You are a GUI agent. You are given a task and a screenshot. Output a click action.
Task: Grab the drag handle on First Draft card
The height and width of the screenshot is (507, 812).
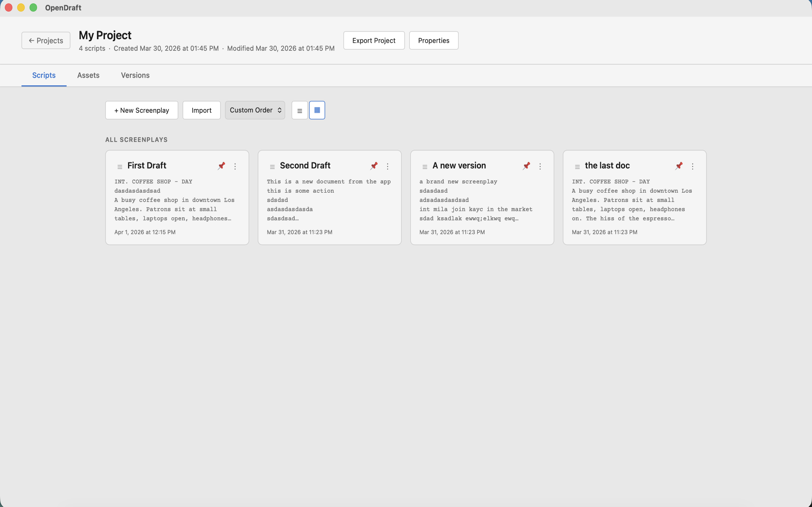120,166
